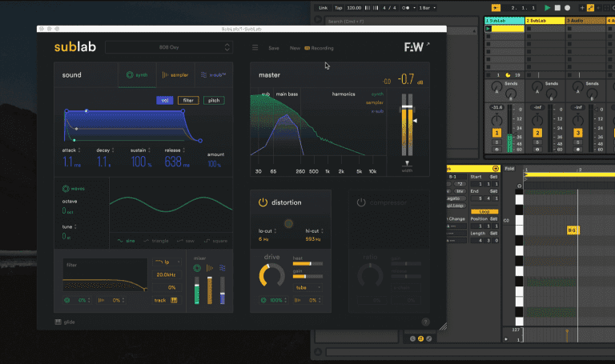Open the tube distortion type dropdown
Viewport: 615px width, 364px height.
click(307, 287)
